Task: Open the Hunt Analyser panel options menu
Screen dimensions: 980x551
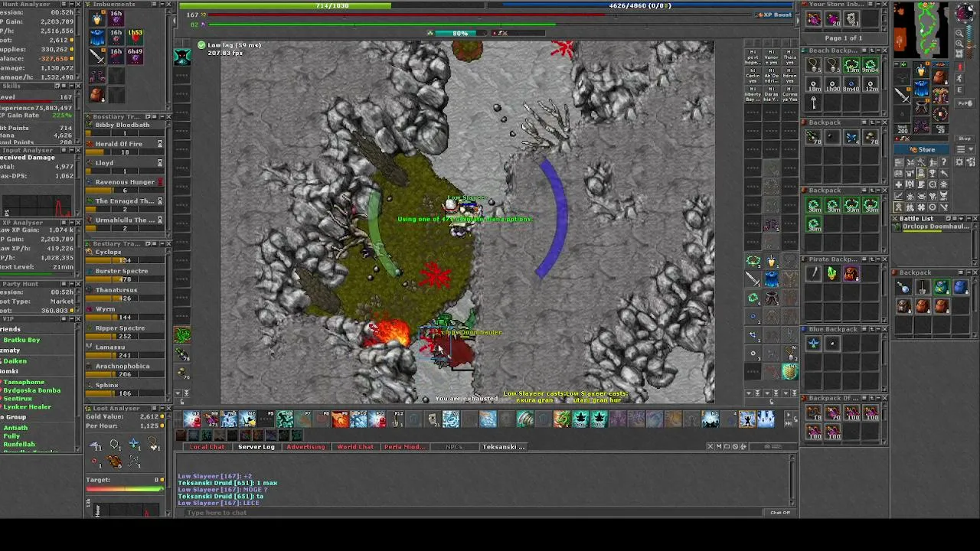Action: point(62,4)
